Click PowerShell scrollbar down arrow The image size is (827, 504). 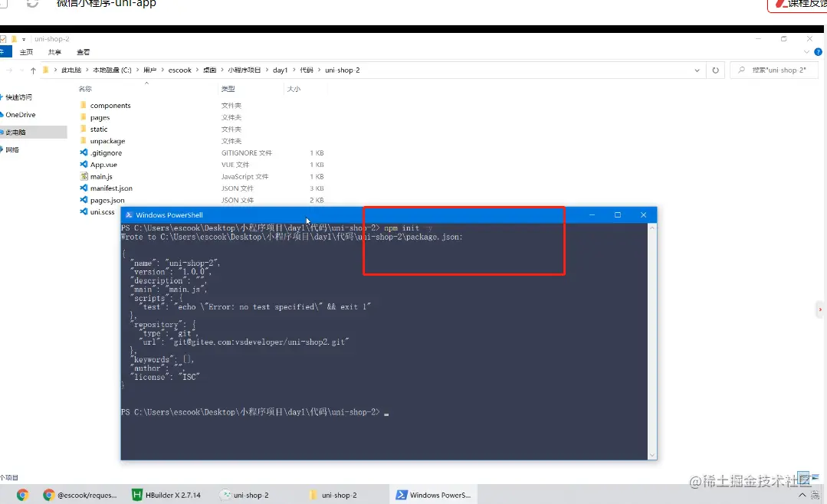(652, 455)
